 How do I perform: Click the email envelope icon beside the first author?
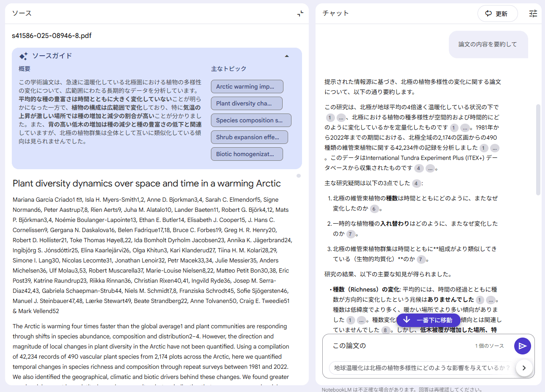(x=79, y=200)
